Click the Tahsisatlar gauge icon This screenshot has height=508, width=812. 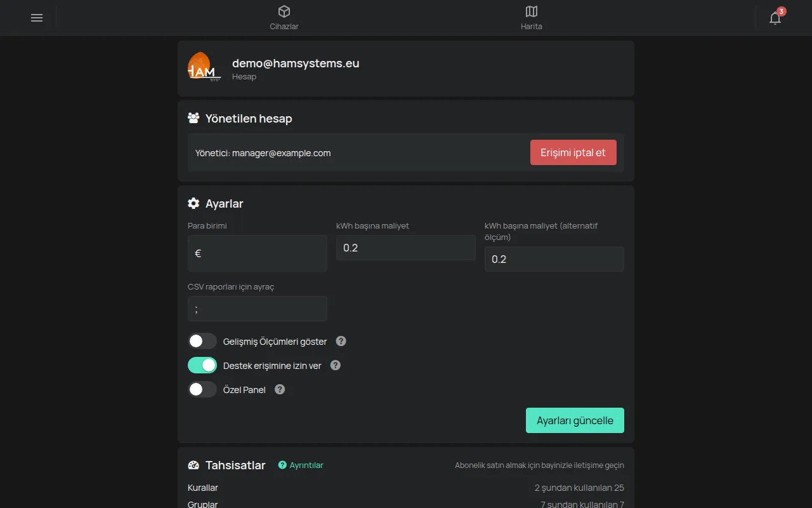pos(193,465)
